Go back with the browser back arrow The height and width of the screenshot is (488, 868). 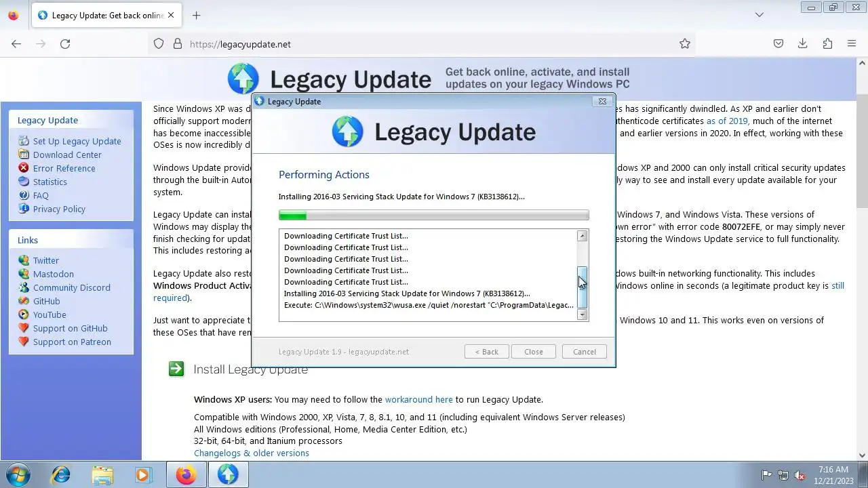pos(16,44)
